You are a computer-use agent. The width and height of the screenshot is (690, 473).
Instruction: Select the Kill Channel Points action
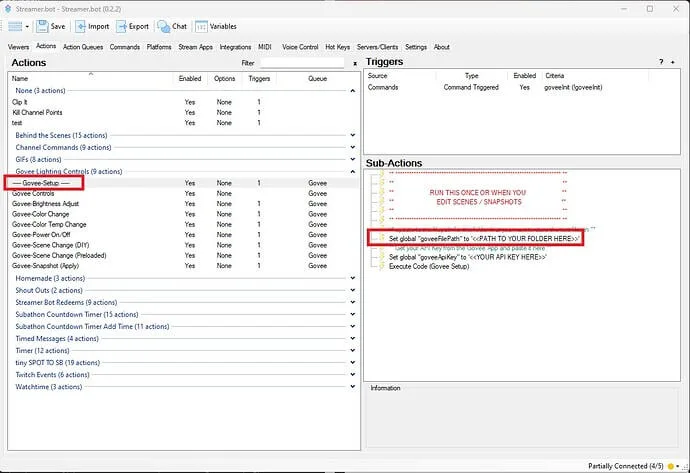pyautogui.click(x=183, y=113)
